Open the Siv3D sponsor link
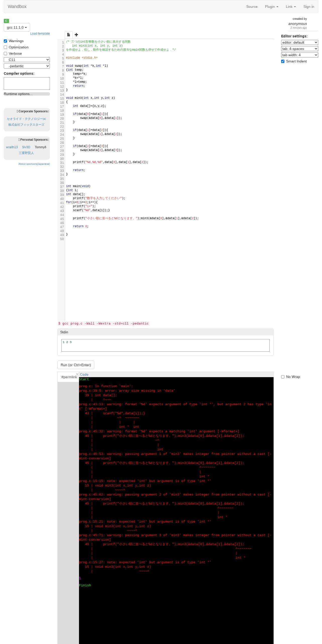Screen dimensions: 322x644 point(26,147)
